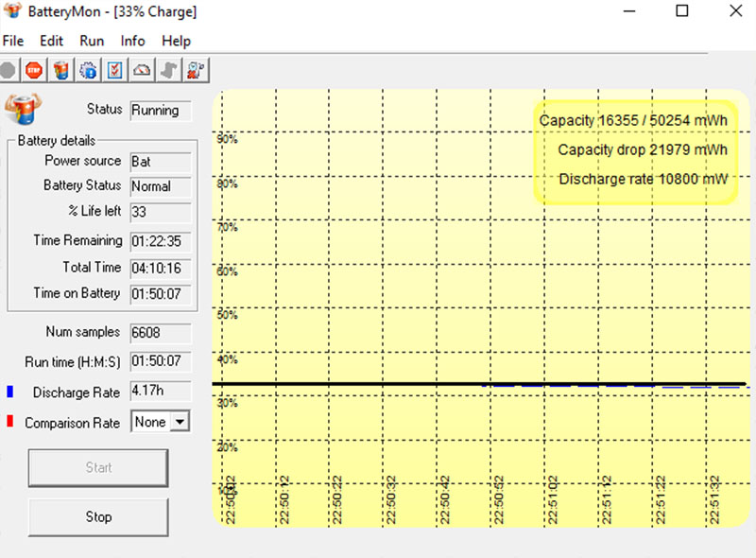Open battery information from the battery toolbar icon
Image resolution: width=756 pixels, height=558 pixels.
[60, 71]
